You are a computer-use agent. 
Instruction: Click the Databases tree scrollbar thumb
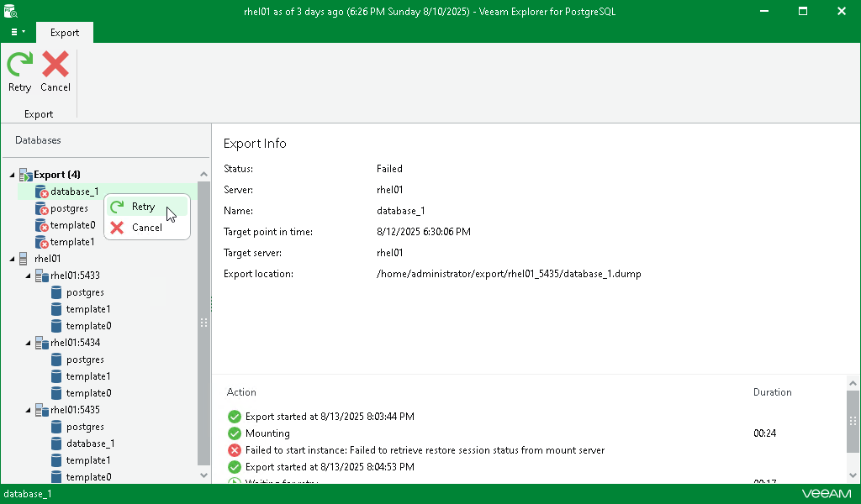click(203, 323)
